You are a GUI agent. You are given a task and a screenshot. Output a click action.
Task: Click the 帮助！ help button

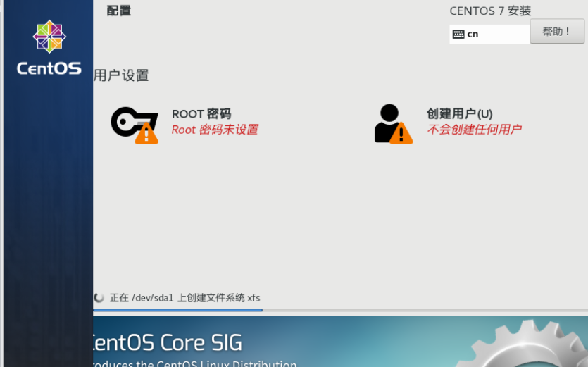click(557, 32)
